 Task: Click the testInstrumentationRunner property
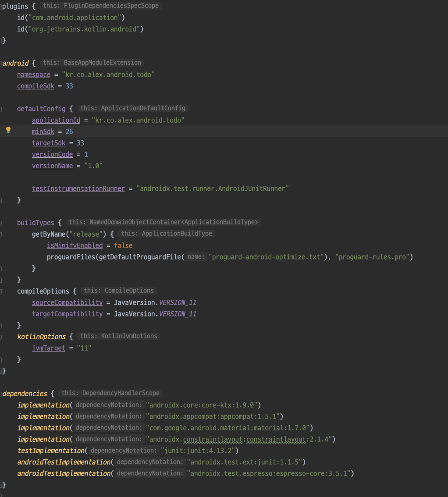pyautogui.click(x=78, y=189)
